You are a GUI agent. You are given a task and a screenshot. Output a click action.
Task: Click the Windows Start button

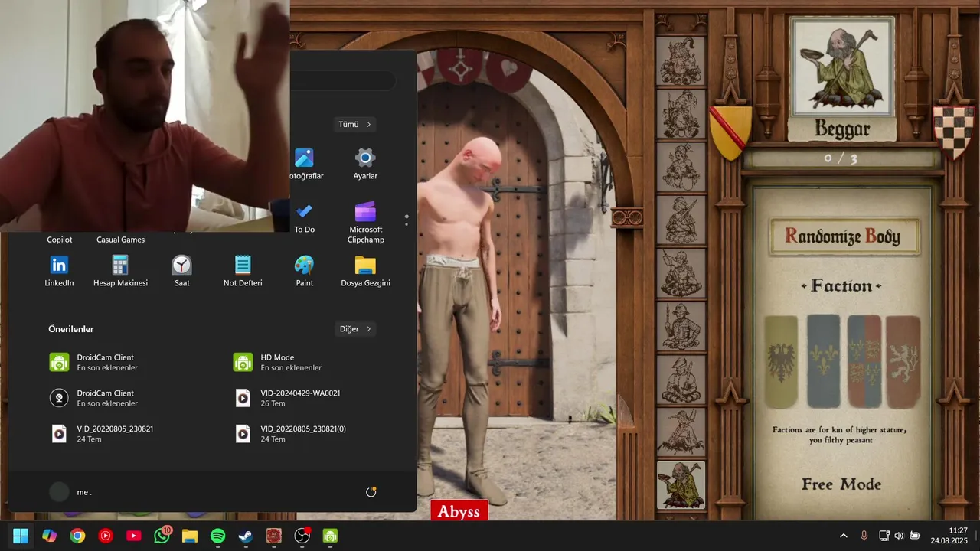click(x=21, y=536)
